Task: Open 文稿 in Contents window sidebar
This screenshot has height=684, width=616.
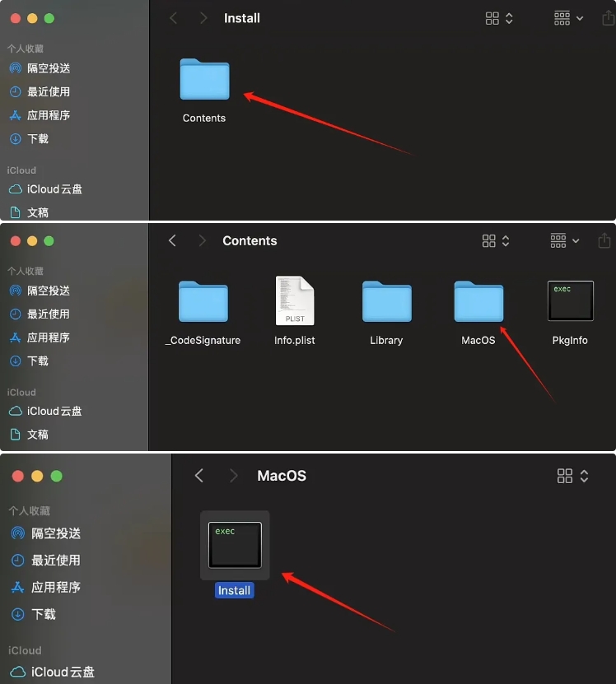Action: point(29,435)
